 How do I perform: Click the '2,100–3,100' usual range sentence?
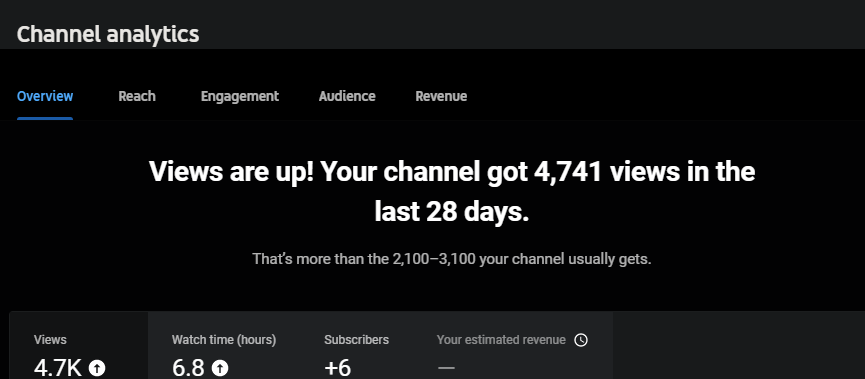tap(452, 259)
